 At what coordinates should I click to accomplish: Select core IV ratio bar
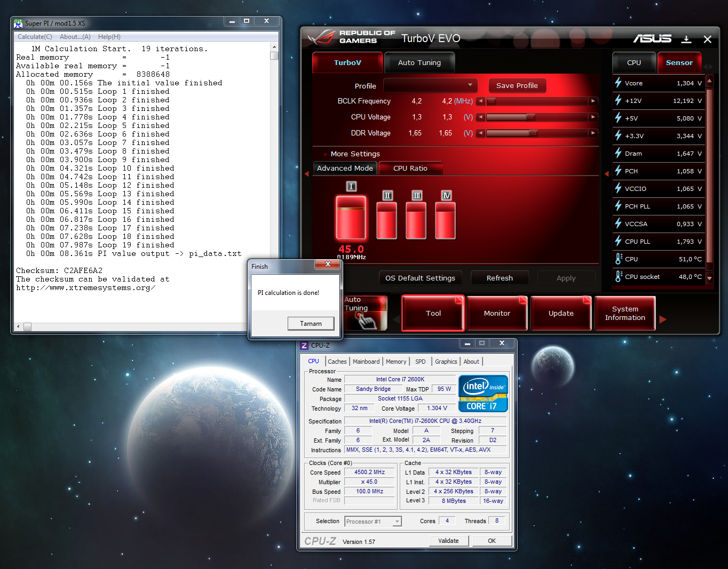pos(446,221)
